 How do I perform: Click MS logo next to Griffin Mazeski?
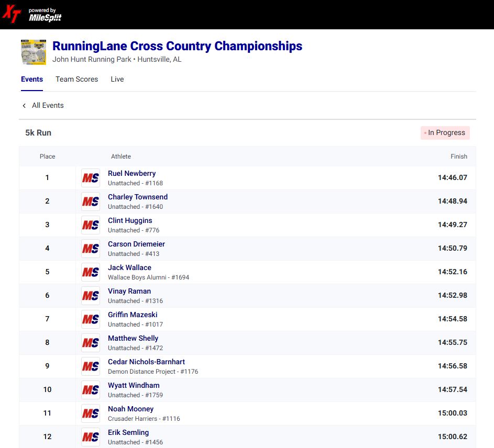[91, 319]
